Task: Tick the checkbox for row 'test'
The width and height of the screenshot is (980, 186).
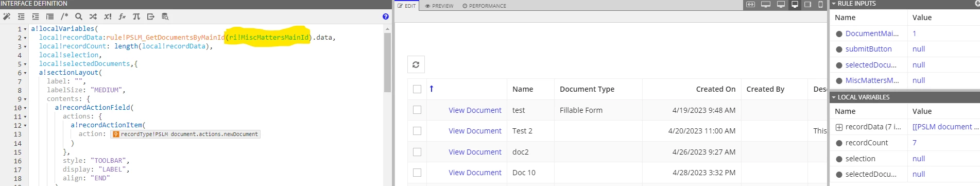Action: [x=417, y=110]
